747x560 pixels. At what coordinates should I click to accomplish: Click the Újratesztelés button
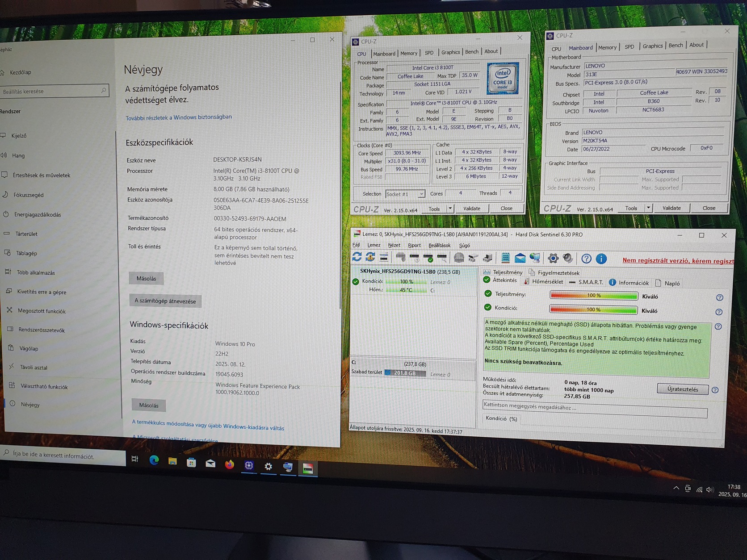click(x=683, y=389)
